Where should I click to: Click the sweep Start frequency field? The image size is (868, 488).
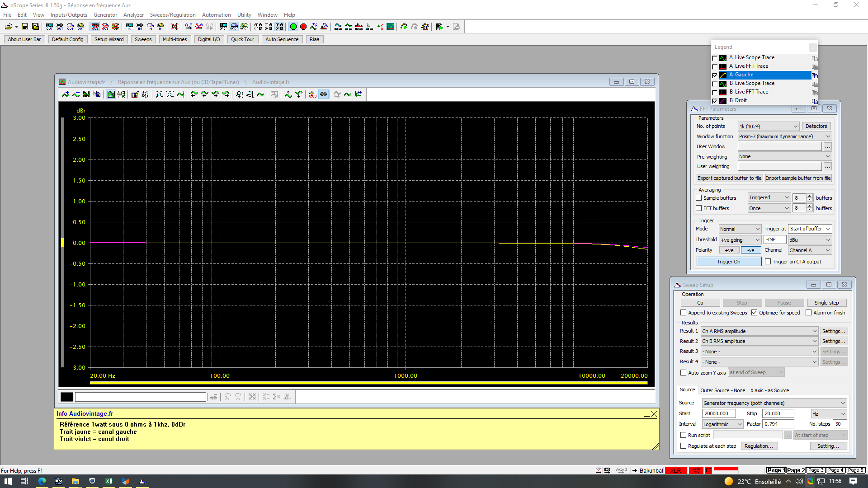(x=719, y=413)
